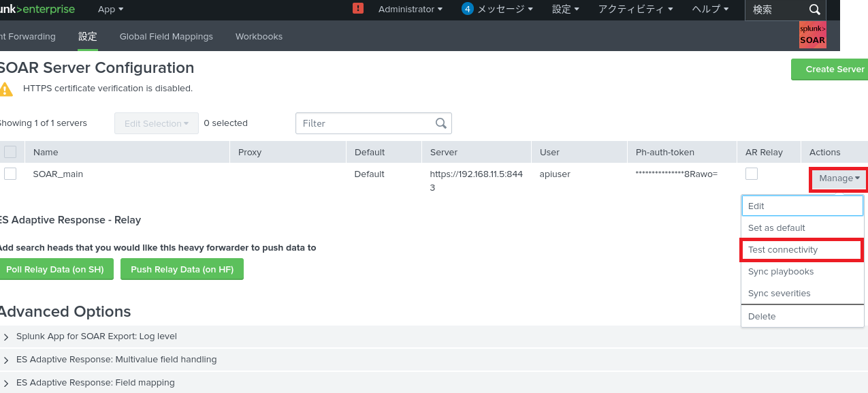
Task: Toggle the select-all servers header checkbox
Action: 10,152
